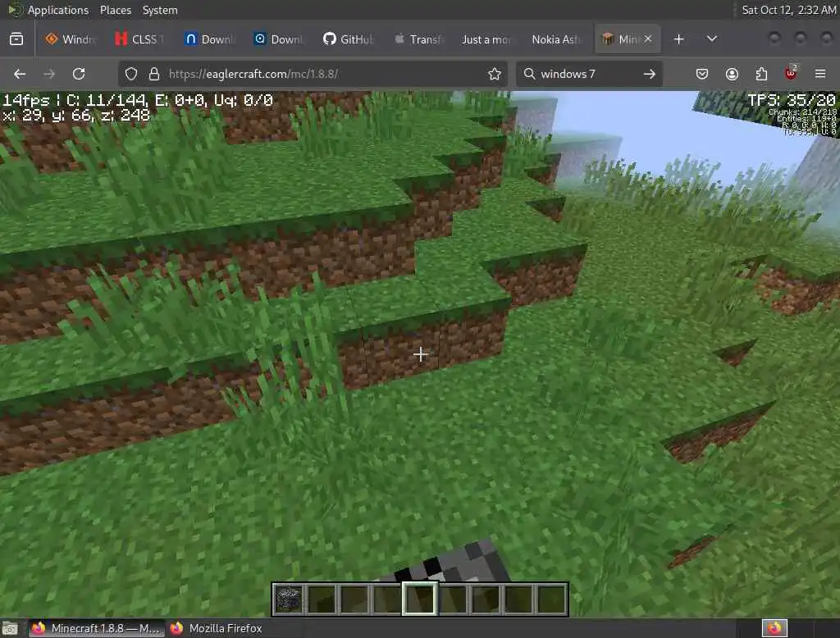Switch to the first Downl tab
The width and height of the screenshot is (840, 638).
click(210, 39)
